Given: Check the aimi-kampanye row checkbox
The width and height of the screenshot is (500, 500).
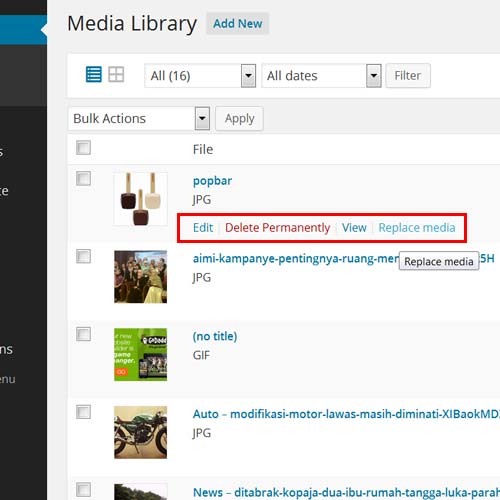Looking at the screenshot, I should pos(83,256).
